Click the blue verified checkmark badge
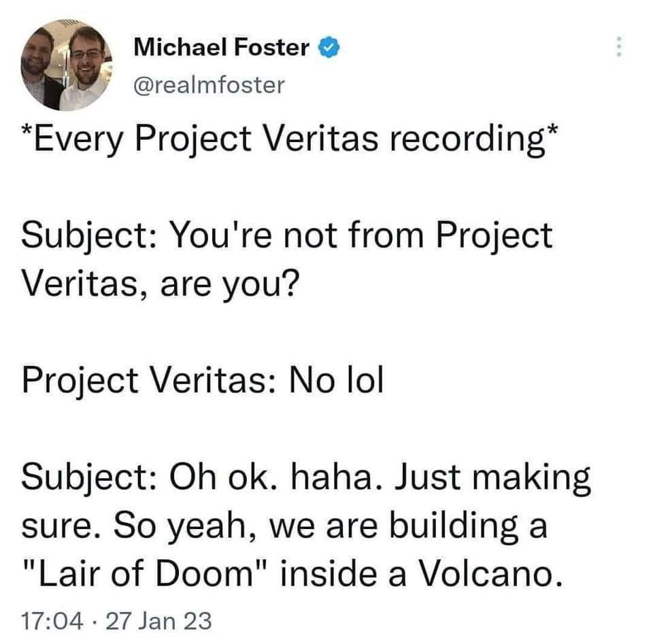This screenshot has width=653, height=644. [x=329, y=48]
